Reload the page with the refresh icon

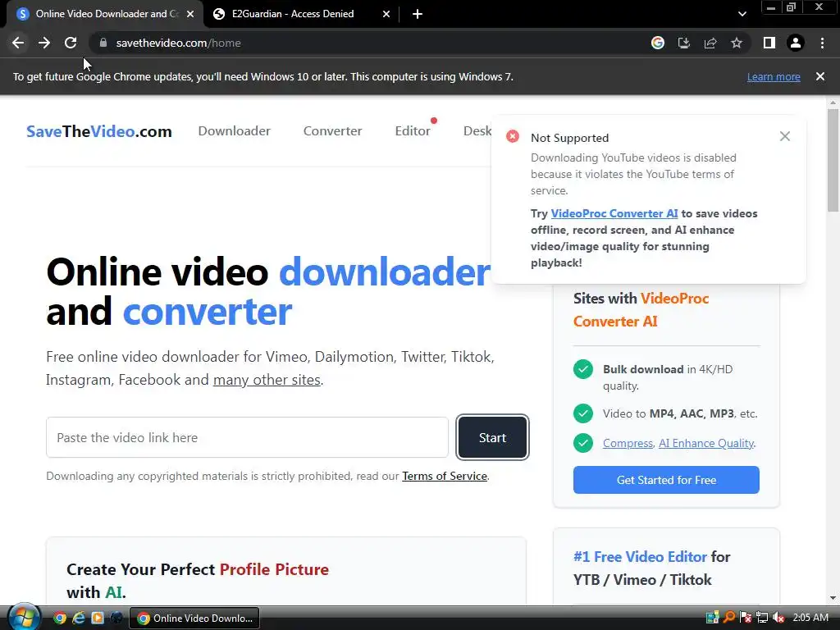[71, 43]
